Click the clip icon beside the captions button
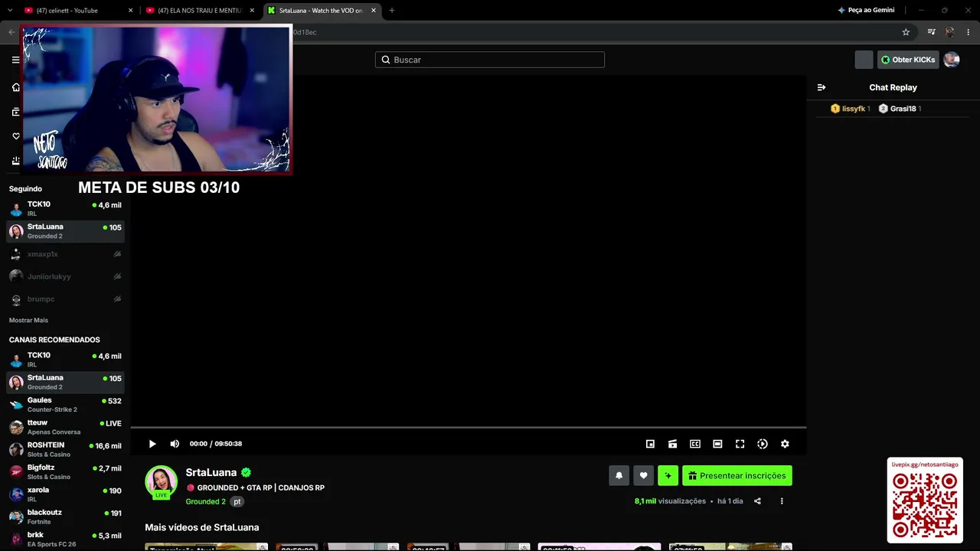The height and width of the screenshot is (551, 980). click(x=672, y=444)
